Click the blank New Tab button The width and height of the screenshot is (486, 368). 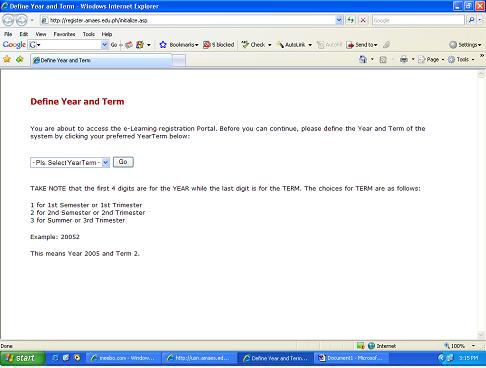pyautogui.click(x=179, y=61)
